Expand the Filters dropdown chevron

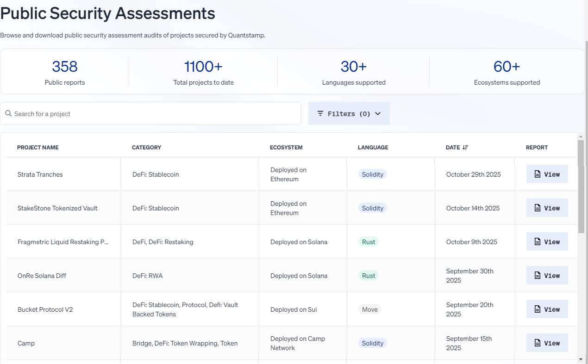click(x=378, y=114)
